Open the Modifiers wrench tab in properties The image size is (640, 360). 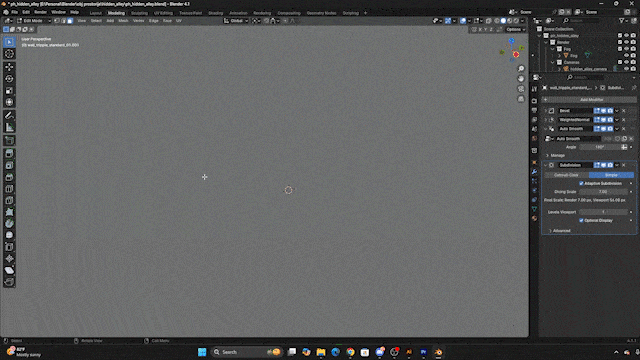pyautogui.click(x=534, y=172)
